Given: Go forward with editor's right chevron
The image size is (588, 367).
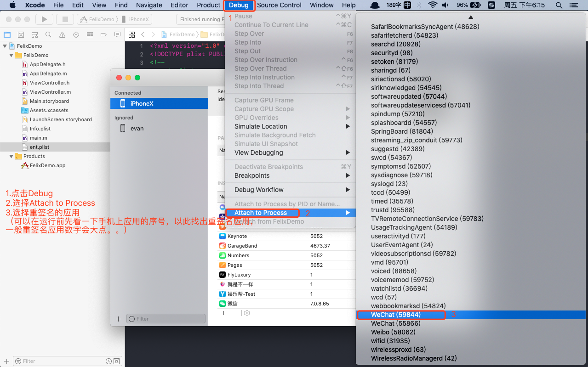Looking at the screenshot, I should tap(153, 34).
